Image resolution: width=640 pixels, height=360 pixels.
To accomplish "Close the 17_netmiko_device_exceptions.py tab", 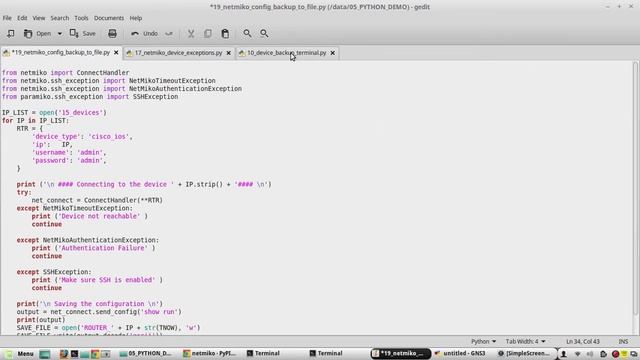I will 229,53.
